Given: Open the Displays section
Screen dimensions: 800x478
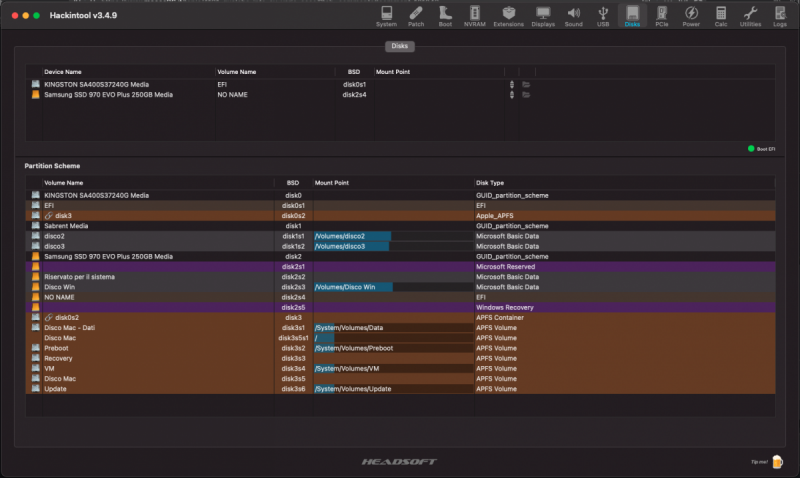Looking at the screenshot, I should [543, 15].
